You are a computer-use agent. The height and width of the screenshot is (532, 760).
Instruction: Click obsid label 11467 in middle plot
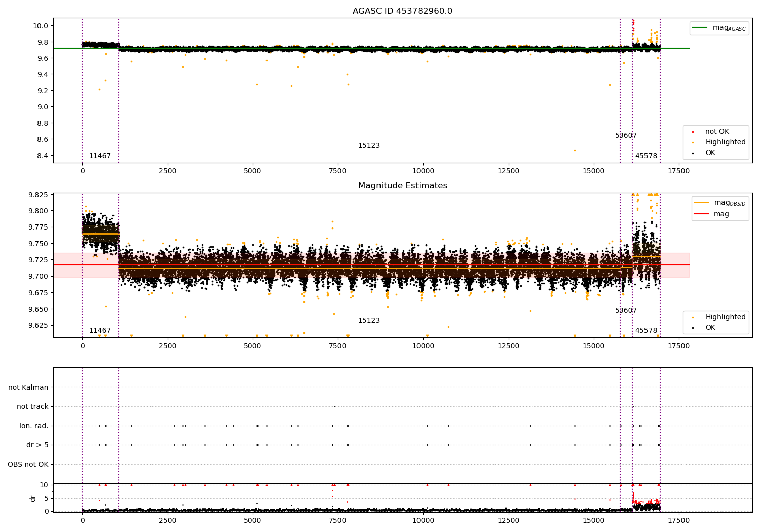pyautogui.click(x=100, y=331)
